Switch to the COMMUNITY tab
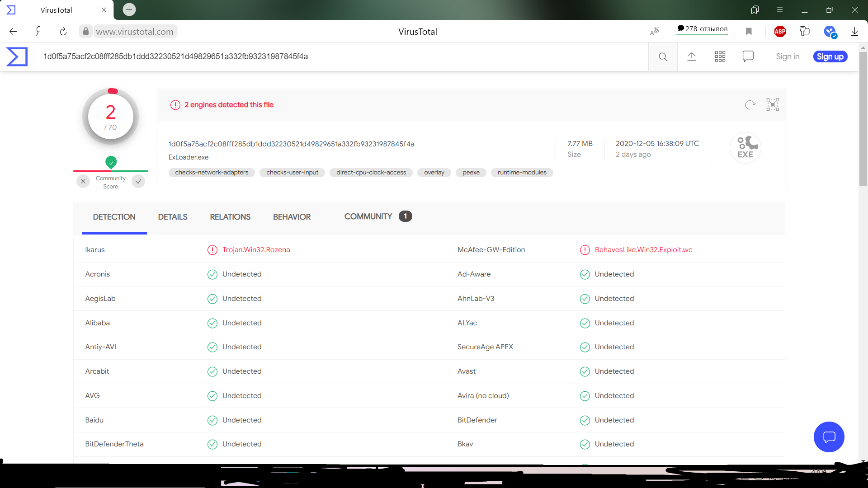This screenshot has width=868, height=488. tap(378, 216)
